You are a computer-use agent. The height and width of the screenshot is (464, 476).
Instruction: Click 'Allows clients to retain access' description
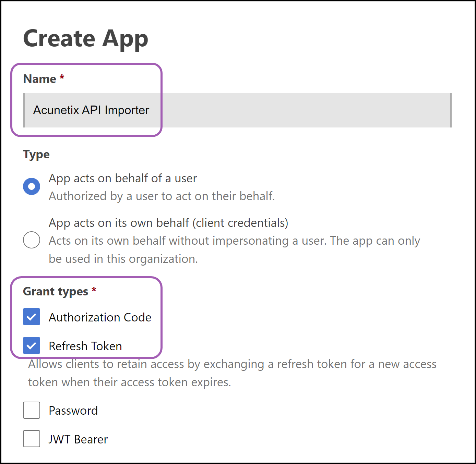(232, 373)
